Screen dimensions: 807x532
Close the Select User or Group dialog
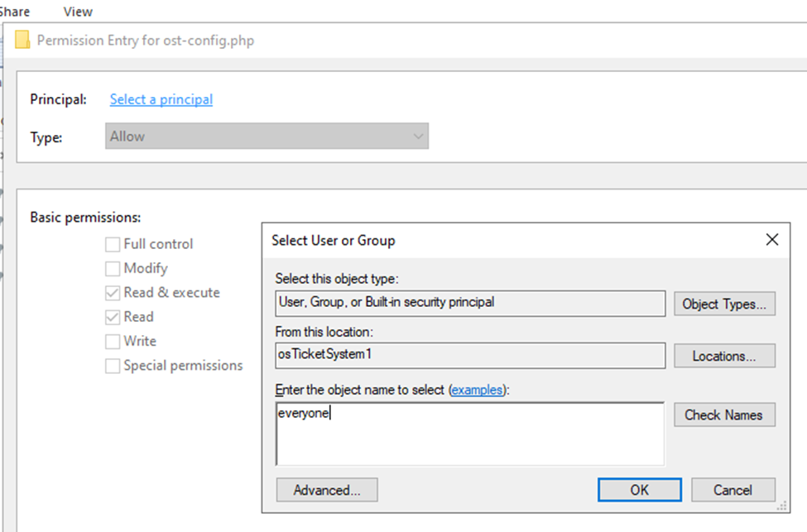[x=772, y=239]
